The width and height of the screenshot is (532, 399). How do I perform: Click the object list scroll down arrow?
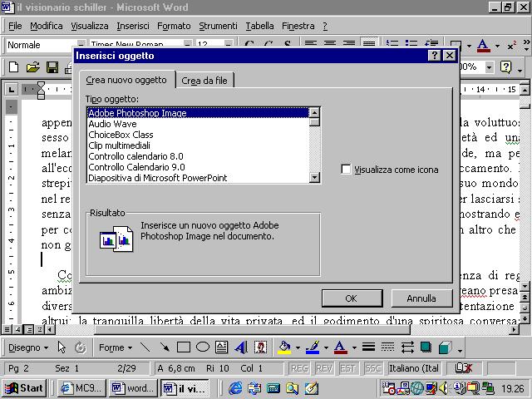315,177
